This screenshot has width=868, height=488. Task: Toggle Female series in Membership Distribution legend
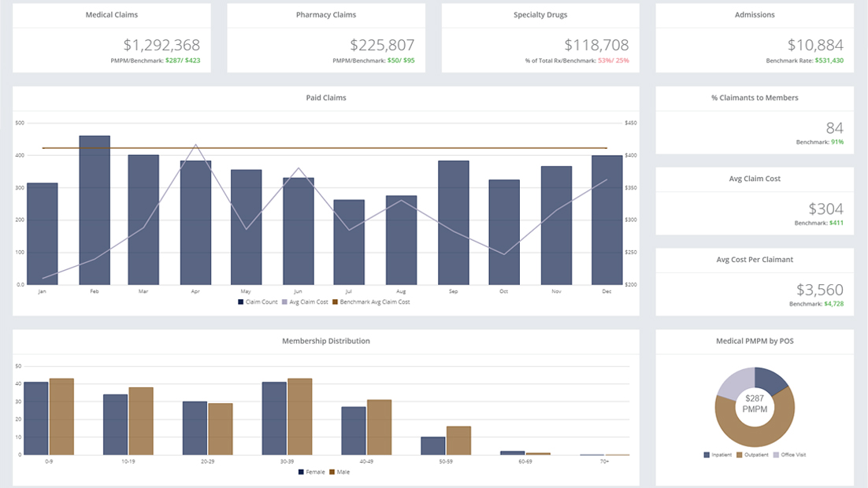pyautogui.click(x=311, y=471)
